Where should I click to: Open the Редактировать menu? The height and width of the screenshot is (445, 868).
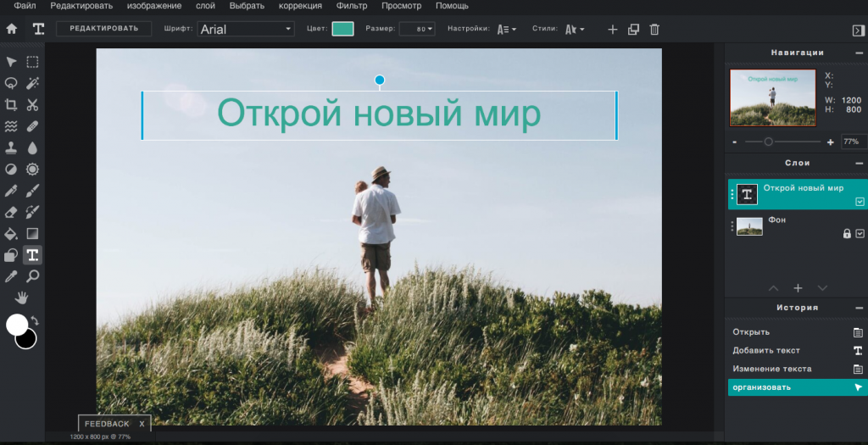[x=81, y=6]
